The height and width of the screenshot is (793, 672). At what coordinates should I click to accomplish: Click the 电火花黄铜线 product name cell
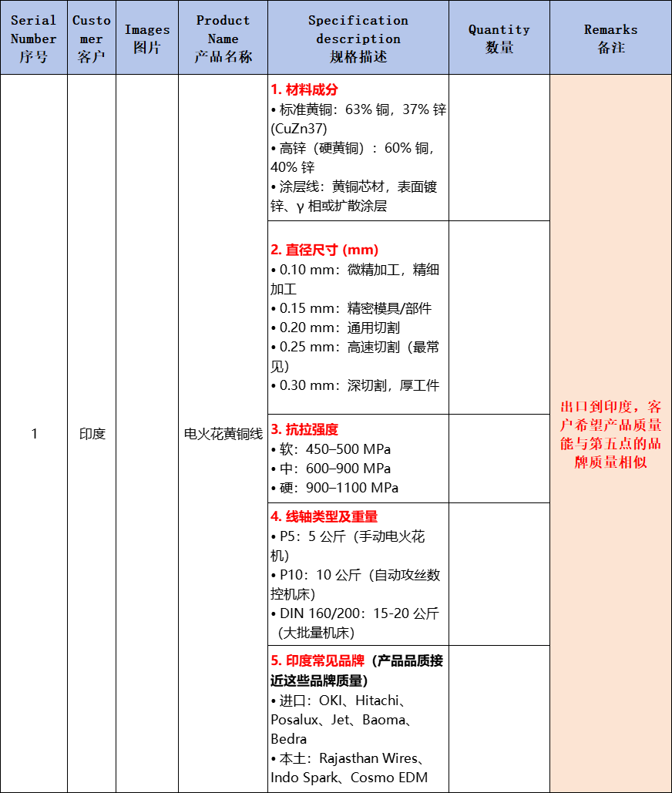pyautogui.click(x=223, y=434)
